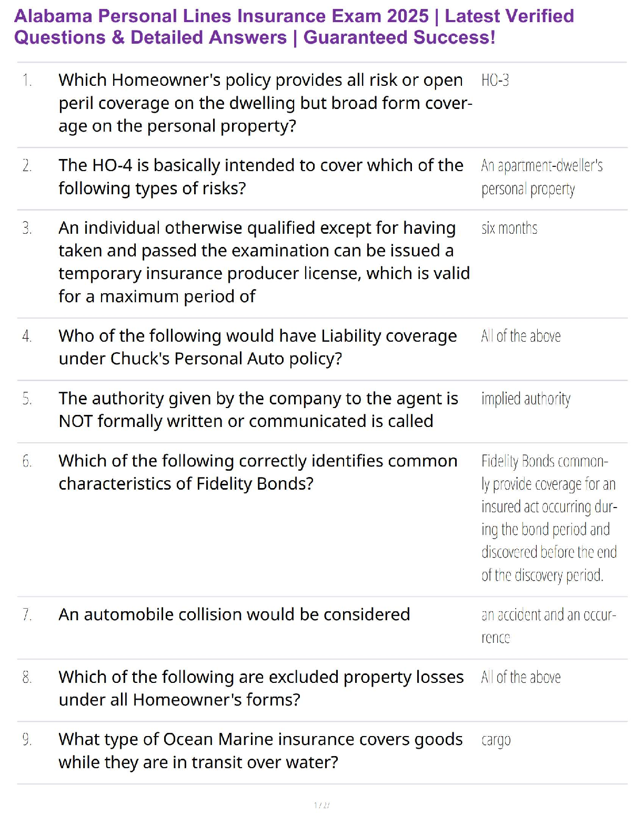The height and width of the screenshot is (834, 644).
Task: Click the HO-4 question text
Action: tap(260, 177)
